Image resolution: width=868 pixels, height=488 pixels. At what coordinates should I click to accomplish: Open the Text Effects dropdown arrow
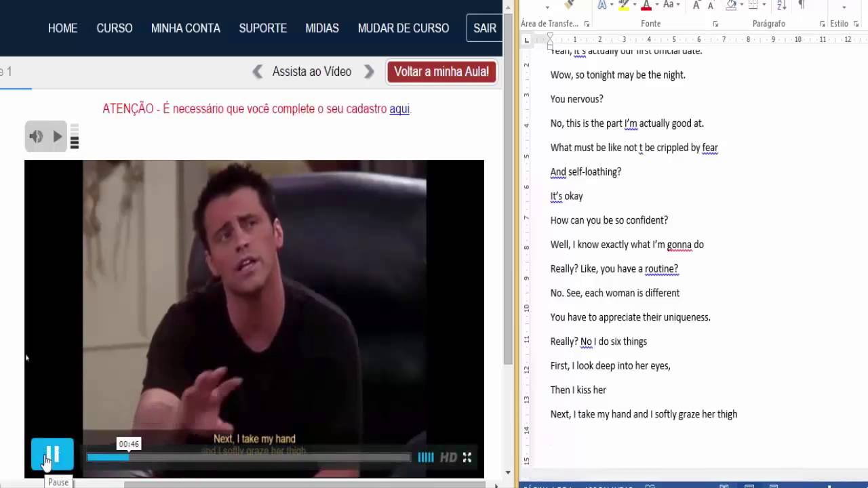[x=612, y=5]
